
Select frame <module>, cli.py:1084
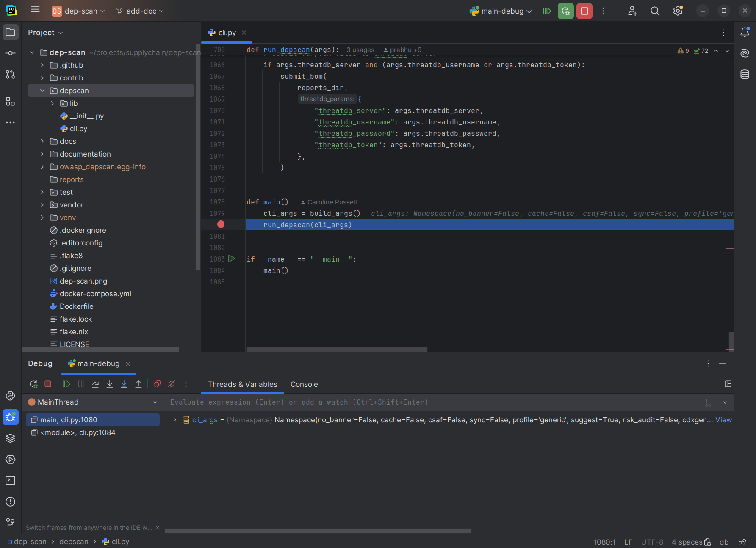[x=93, y=432]
